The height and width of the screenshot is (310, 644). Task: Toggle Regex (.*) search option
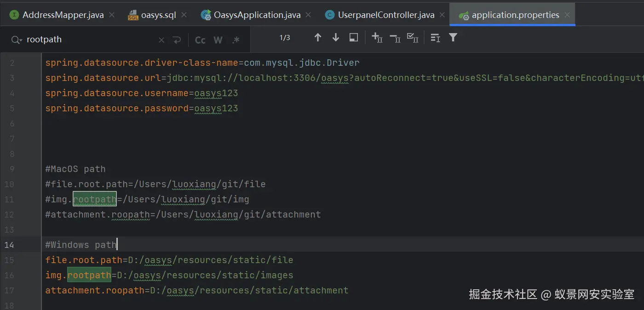(x=236, y=40)
